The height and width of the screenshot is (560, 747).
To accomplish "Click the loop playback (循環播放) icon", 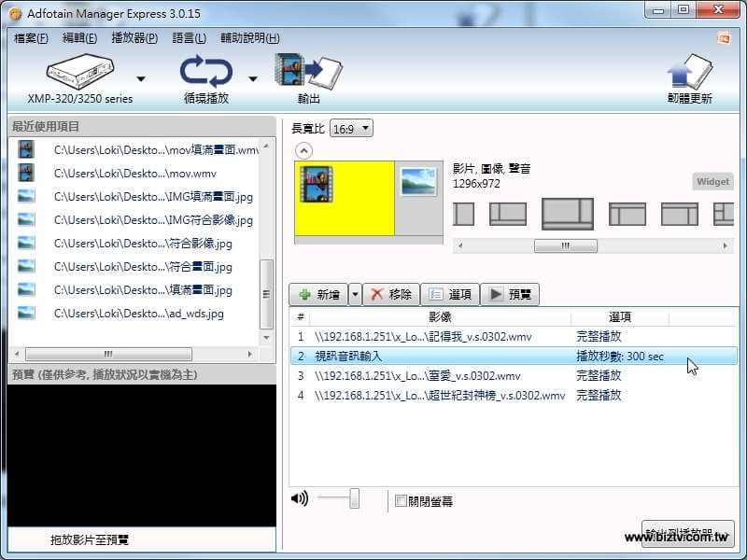I will point(205,72).
